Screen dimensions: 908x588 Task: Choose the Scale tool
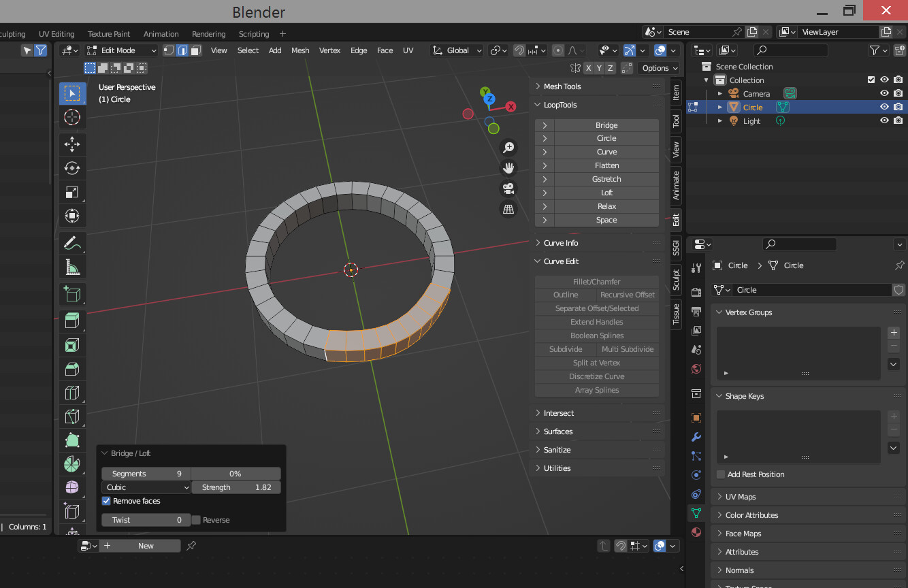[x=71, y=192]
